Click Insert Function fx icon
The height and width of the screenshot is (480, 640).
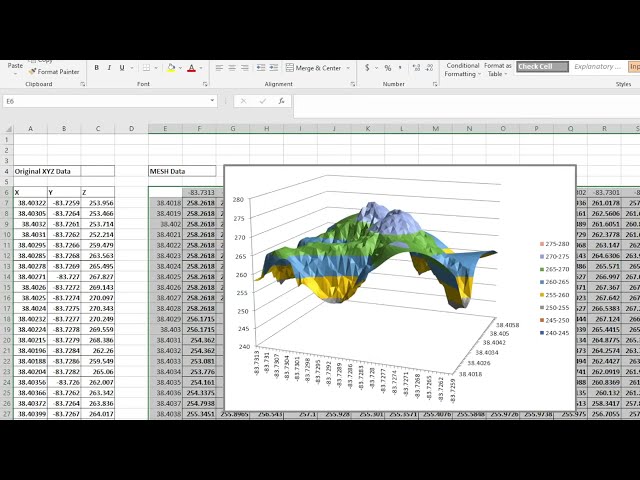pyautogui.click(x=281, y=101)
